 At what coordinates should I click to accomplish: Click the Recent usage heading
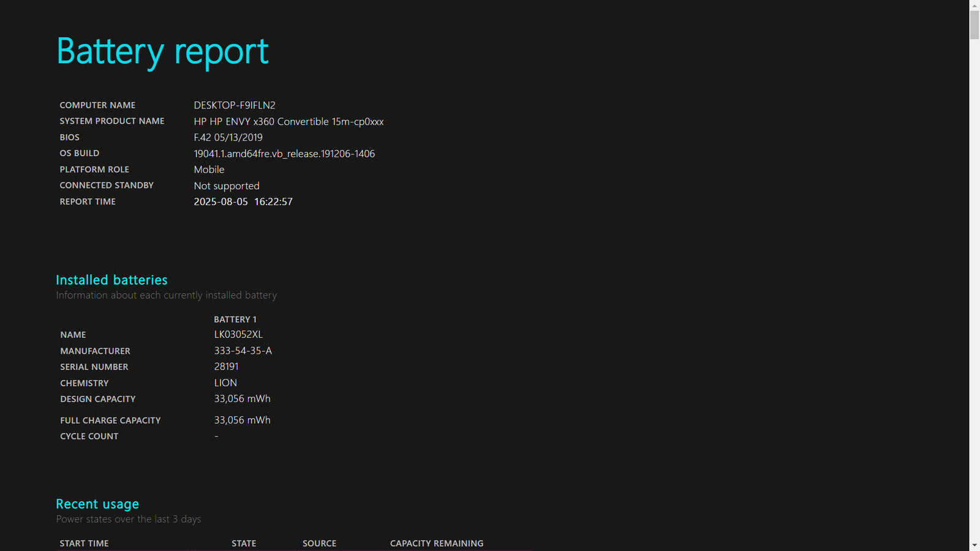[97, 504]
